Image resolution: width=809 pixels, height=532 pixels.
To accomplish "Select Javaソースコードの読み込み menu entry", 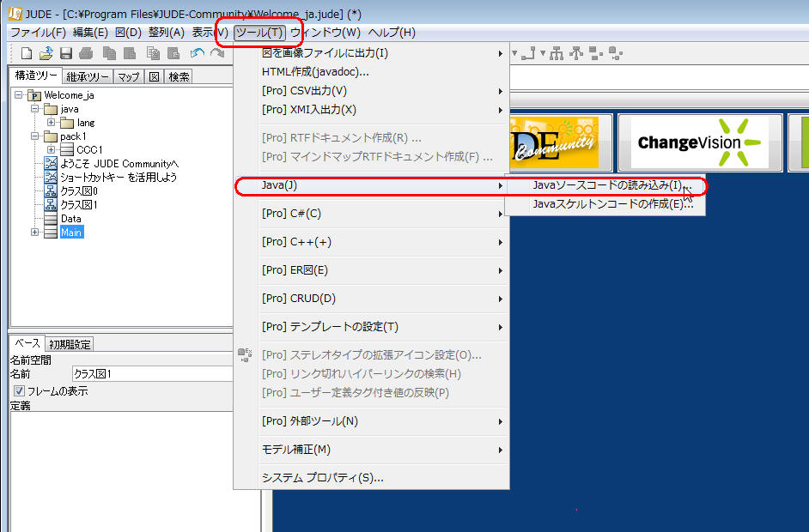I will click(x=606, y=185).
